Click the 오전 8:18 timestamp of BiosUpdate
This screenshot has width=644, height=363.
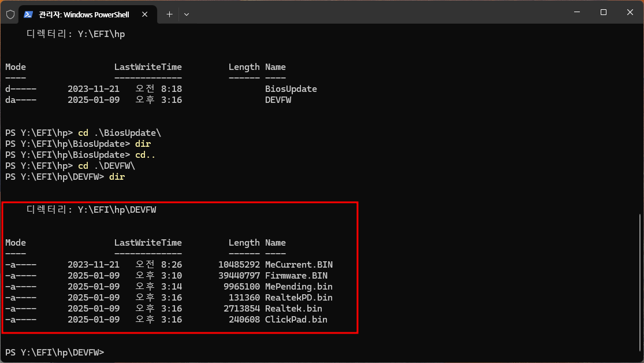(158, 89)
